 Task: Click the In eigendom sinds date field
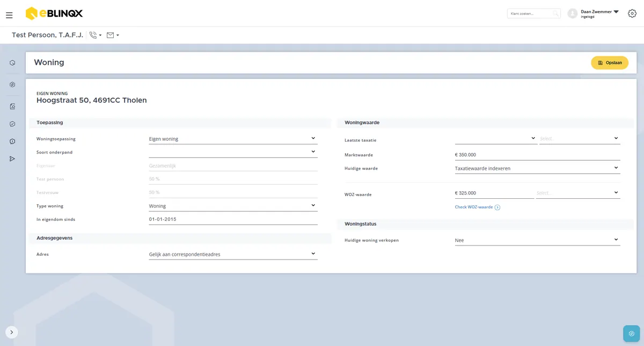tap(233, 219)
